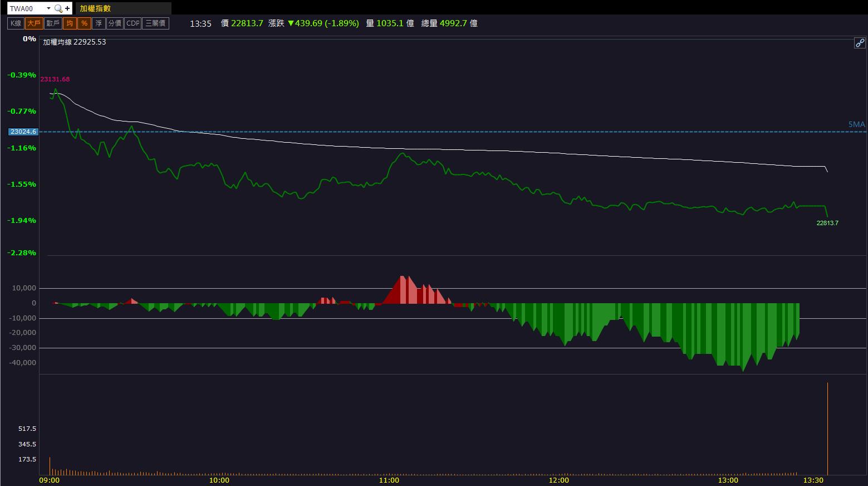868x486 pixels.
Task: Click the -40,000 axis label in the indicator panel
Action: click(23, 363)
